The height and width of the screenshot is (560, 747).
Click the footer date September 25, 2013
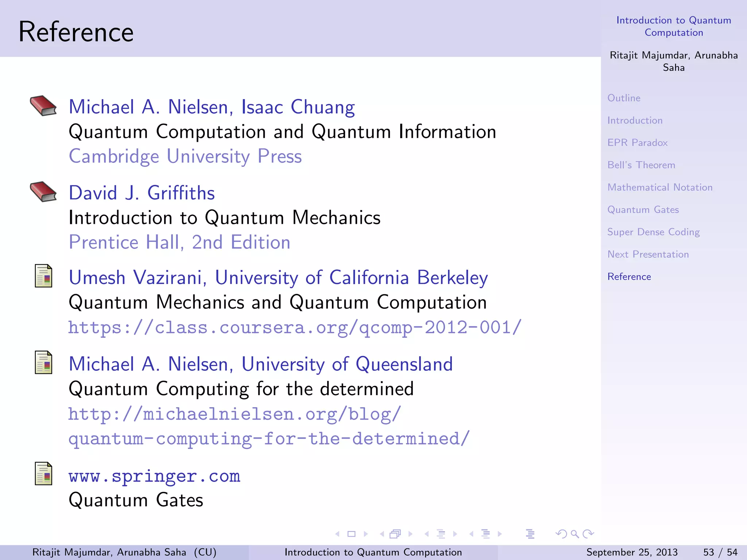click(x=632, y=552)
